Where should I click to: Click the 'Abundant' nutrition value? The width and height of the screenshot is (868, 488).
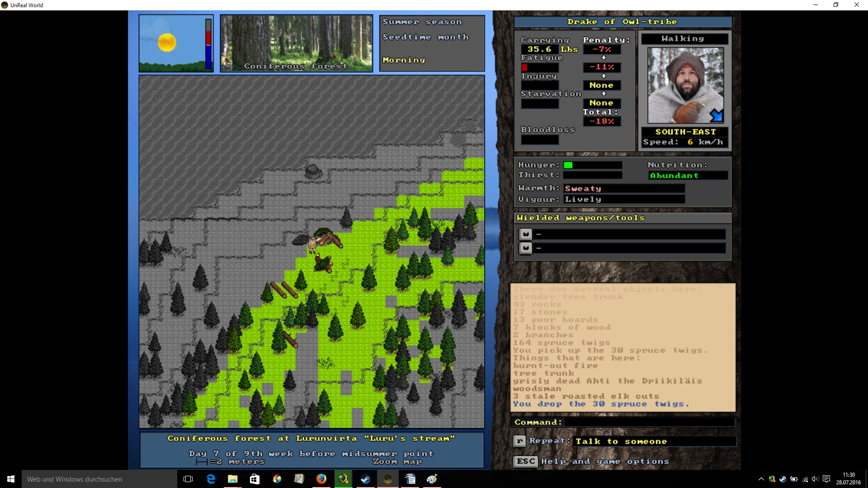point(688,175)
